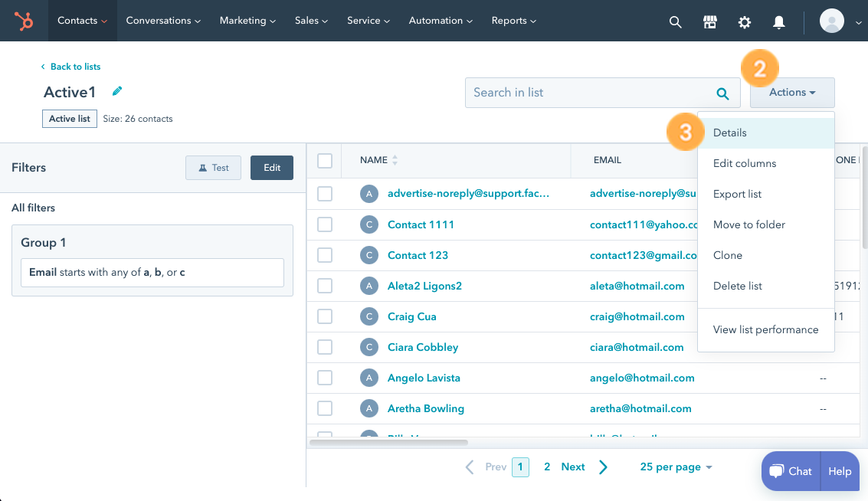Expand the Service menu

tap(368, 21)
